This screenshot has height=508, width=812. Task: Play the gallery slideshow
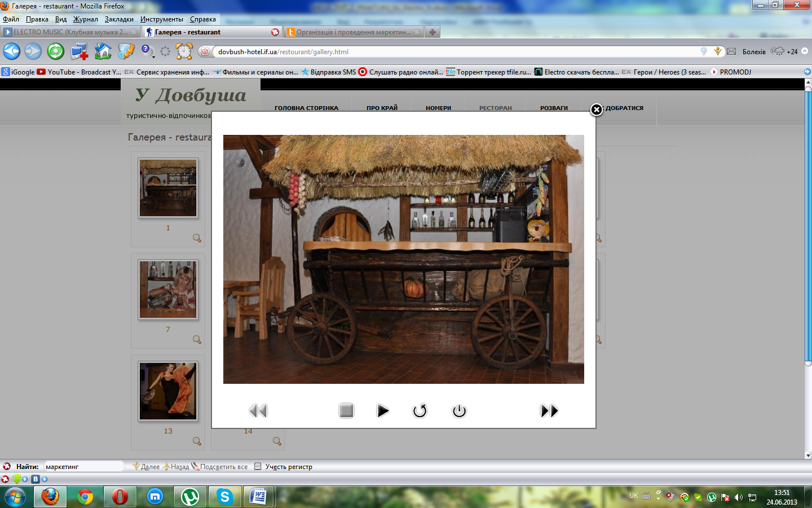383,410
